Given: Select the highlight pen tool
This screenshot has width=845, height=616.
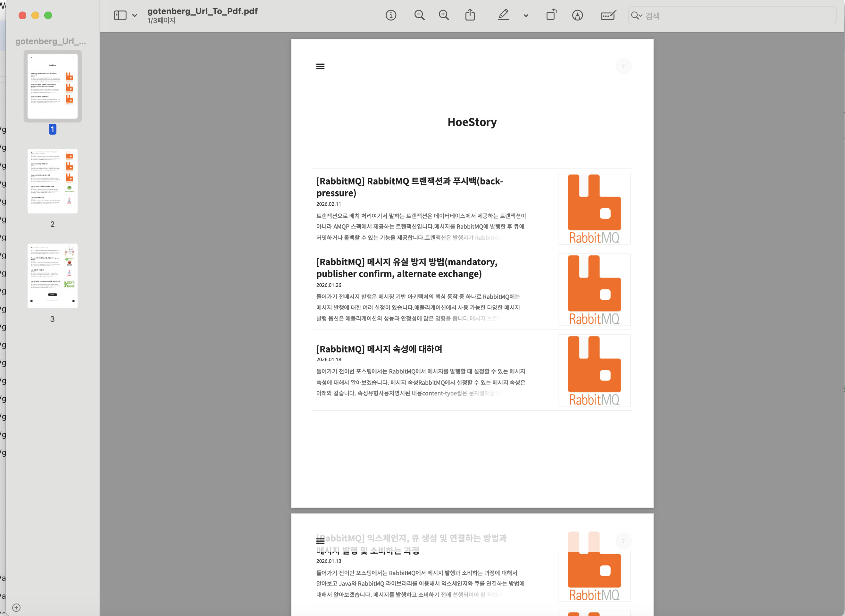Looking at the screenshot, I should pyautogui.click(x=503, y=15).
